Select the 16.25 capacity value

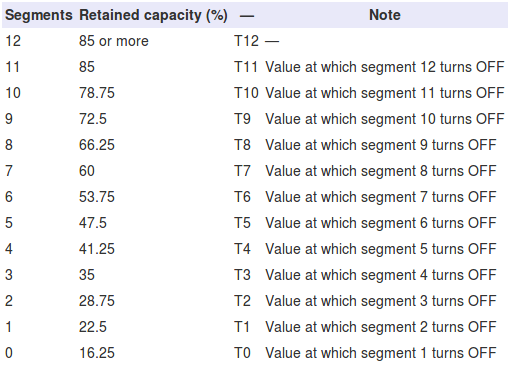pyautogui.click(x=97, y=353)
